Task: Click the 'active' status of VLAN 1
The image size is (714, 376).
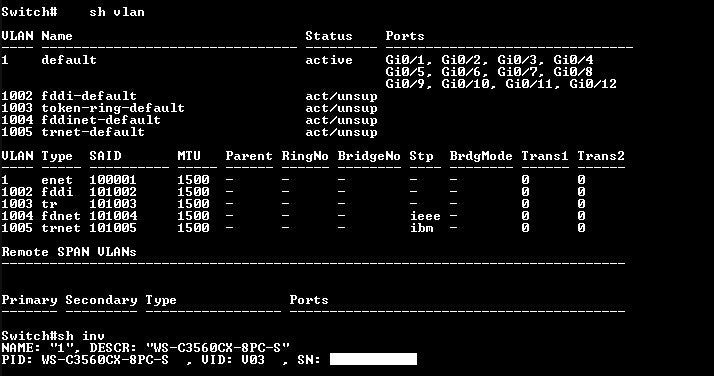Action: click(329, 60)
